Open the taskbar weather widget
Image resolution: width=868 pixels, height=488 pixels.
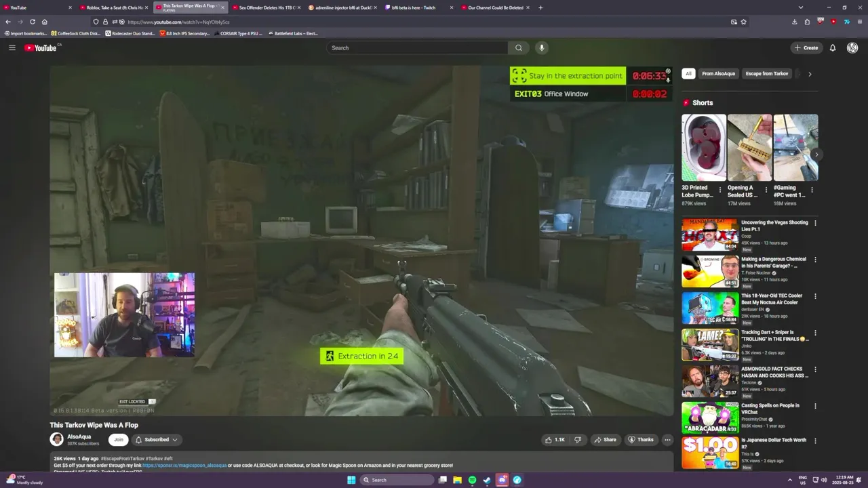pyautogui.click(x=24, y=480)
